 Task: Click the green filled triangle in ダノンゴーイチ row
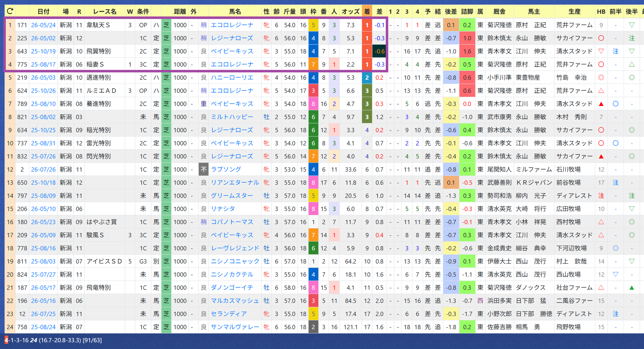point(631,288)
